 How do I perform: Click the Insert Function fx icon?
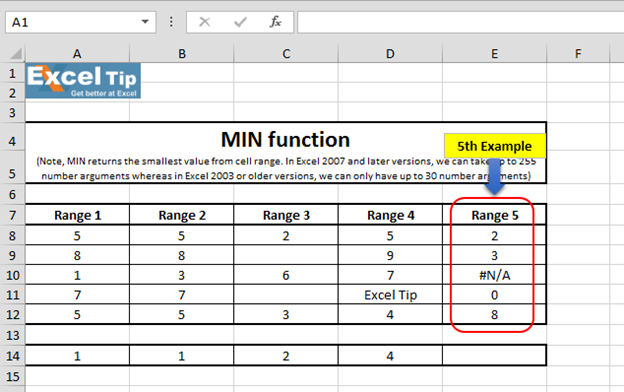275,22
